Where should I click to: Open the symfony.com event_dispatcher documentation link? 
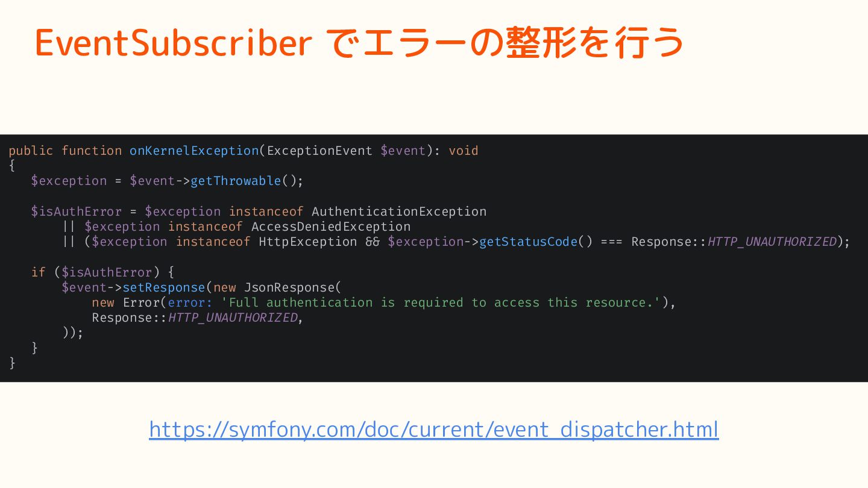(434, 430)
